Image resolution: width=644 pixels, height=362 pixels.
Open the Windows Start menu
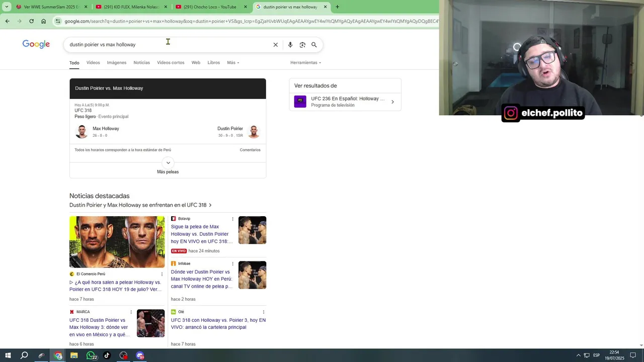9,355
